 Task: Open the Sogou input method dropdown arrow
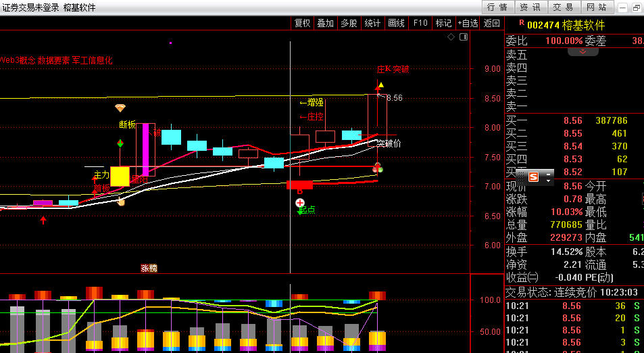(548, 177)
